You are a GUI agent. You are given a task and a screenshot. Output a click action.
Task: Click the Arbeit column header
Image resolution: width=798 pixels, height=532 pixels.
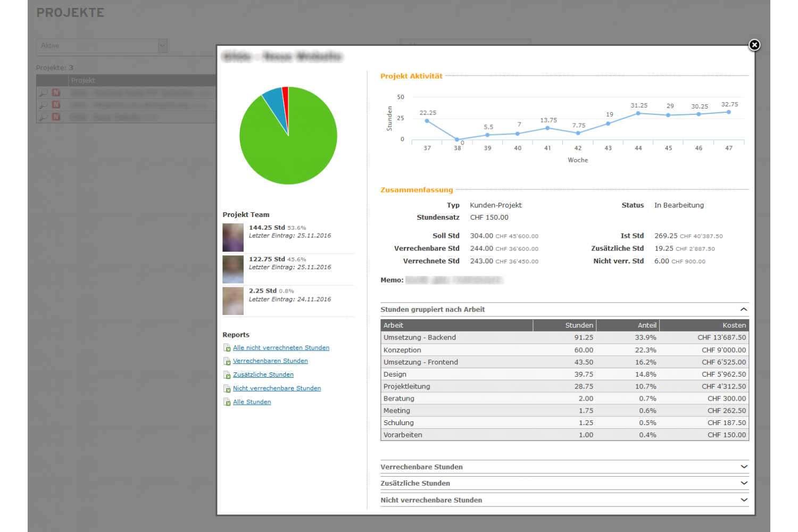pos(394,326)
